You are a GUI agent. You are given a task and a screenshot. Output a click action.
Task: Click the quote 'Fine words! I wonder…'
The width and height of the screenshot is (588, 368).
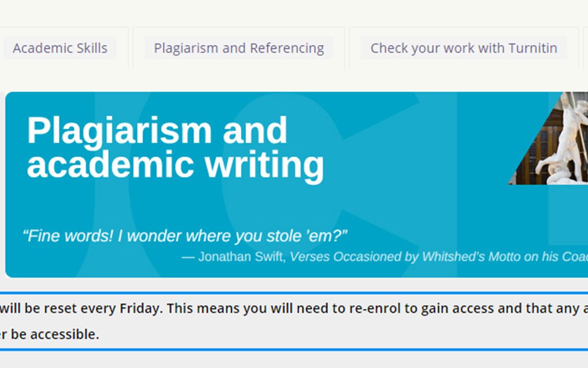[x=185, y=236]
